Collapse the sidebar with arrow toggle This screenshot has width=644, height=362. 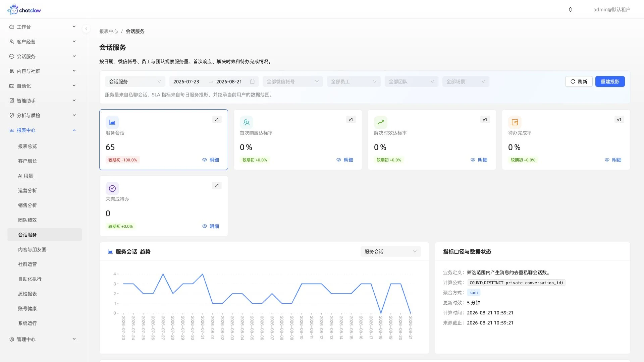86,29
